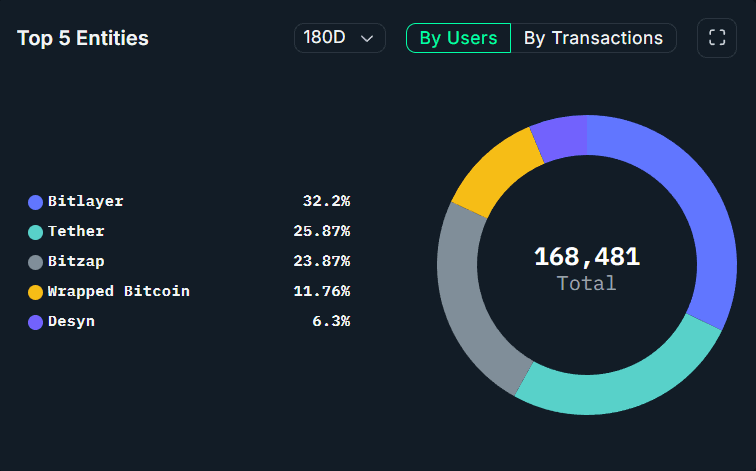Click the chevron arrow beside 180D

367,39
